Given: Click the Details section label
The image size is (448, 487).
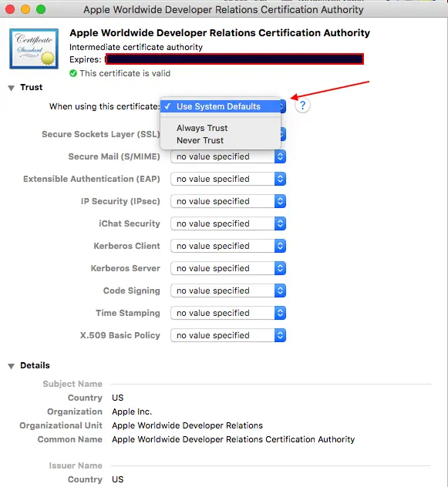Looking at the screenshot, I should coord(35,365).
